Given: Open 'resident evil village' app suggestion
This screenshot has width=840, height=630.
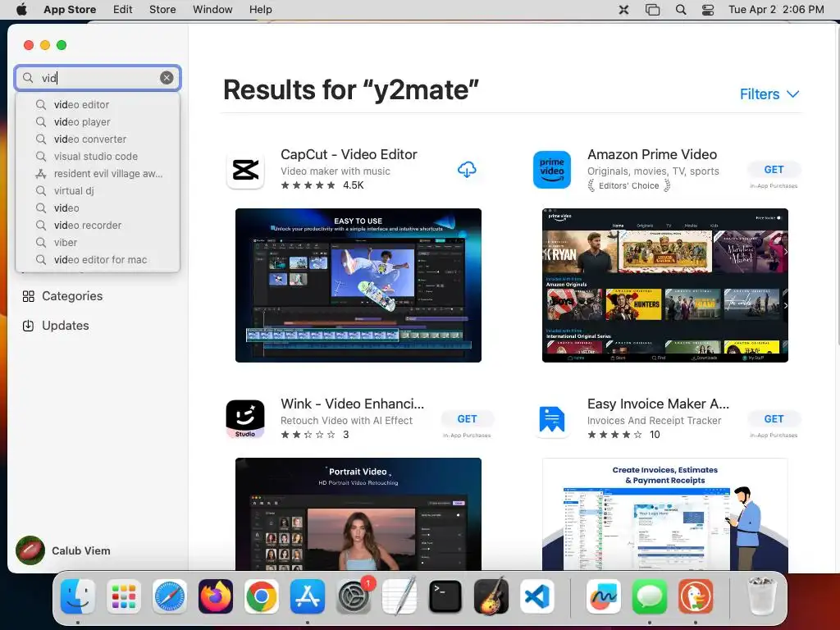Looking at the screenshot, I should [98, 173].
